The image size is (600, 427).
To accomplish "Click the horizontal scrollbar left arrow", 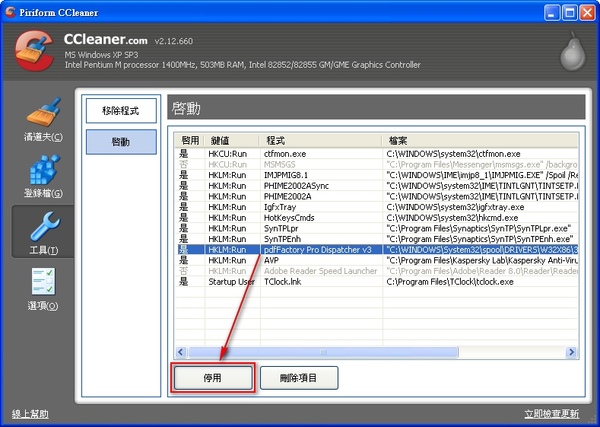I will (181, 352).
